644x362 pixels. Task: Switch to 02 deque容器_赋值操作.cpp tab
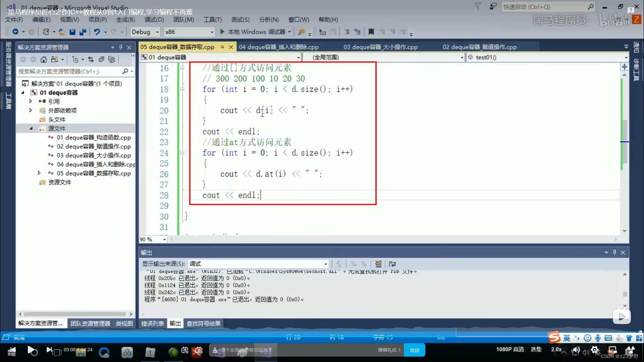click(480, 47)
